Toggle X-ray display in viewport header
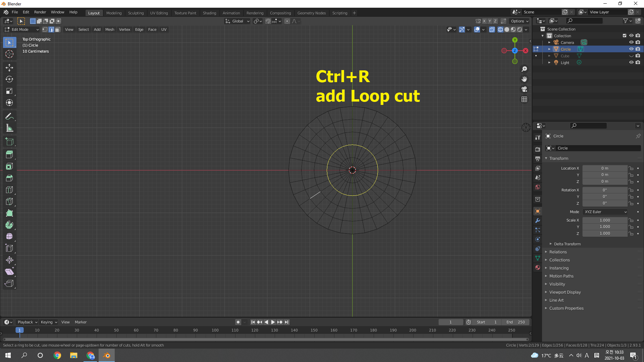644x362 pixels. pyautogui.click(x=492, y=29)
